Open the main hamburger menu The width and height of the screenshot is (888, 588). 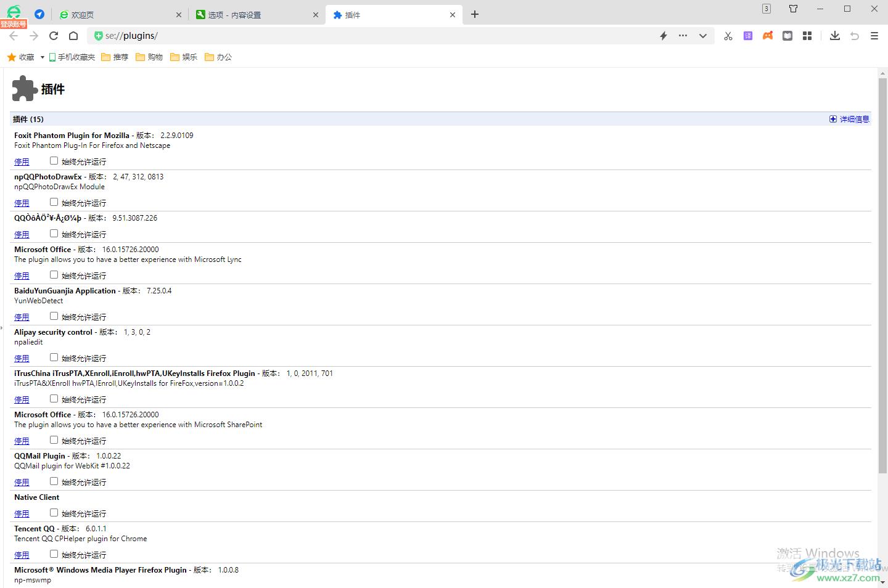[x=874, y=36]
